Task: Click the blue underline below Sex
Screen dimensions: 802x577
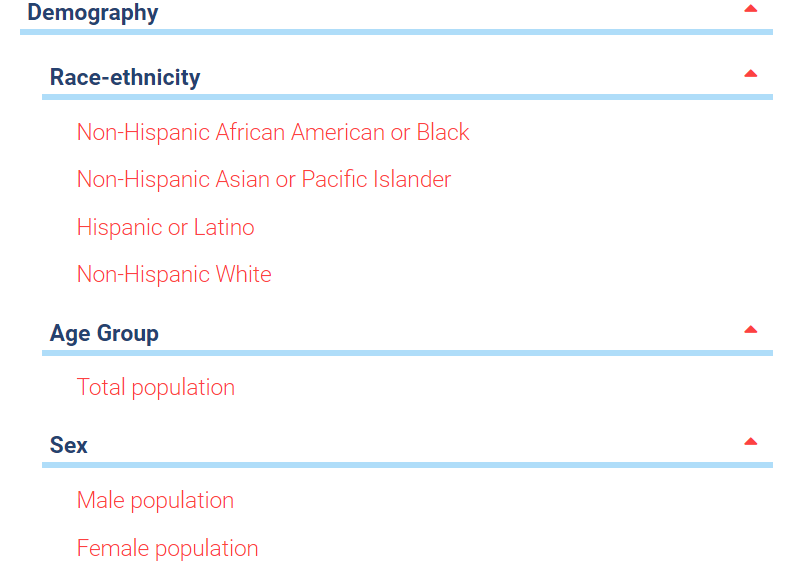Action: (407, 465)
